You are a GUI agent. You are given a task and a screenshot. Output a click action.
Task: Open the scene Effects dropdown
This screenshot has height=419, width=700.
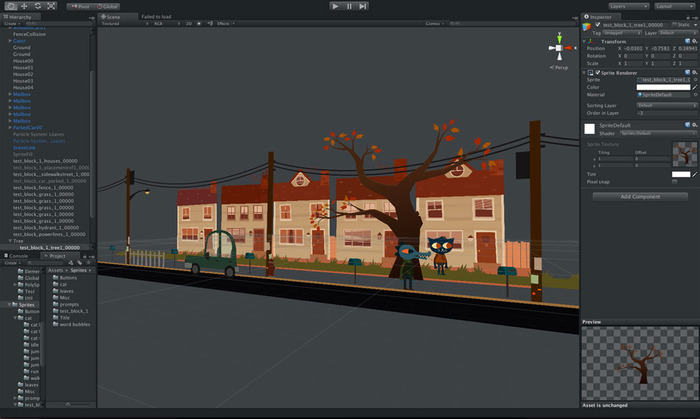point(225,24)
